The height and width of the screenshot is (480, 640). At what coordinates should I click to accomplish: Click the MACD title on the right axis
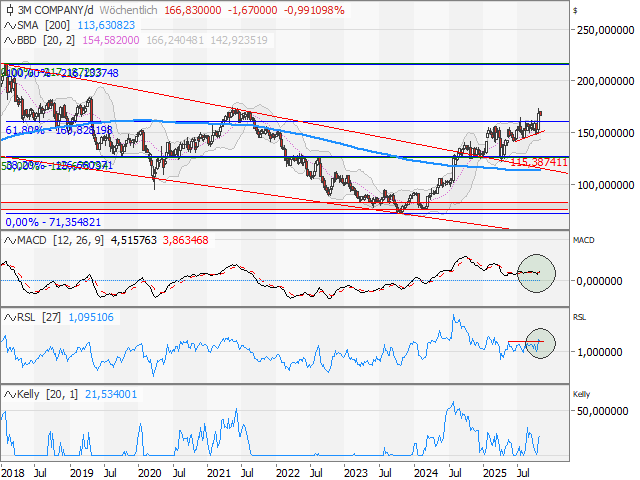(x=584, y=240)
